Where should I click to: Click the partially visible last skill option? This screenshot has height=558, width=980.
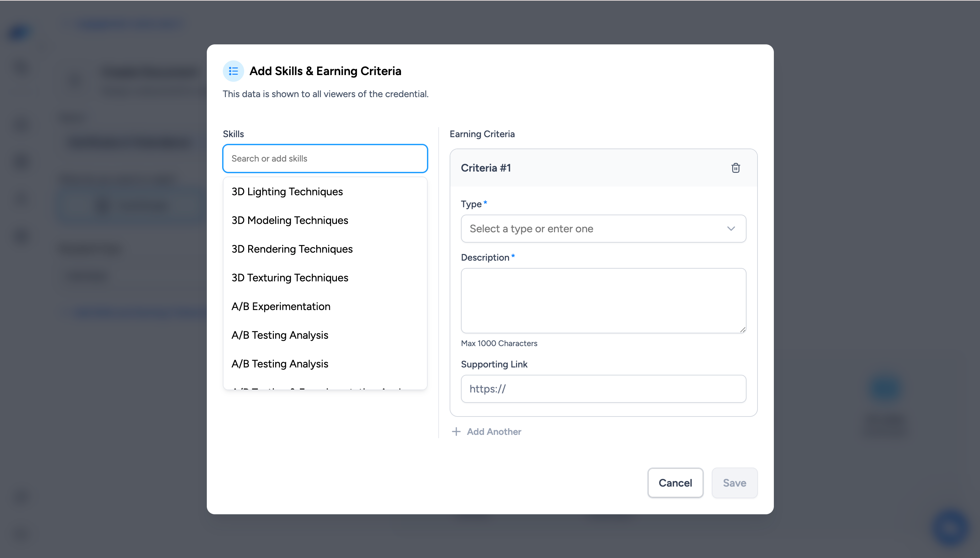coord(318,388)
